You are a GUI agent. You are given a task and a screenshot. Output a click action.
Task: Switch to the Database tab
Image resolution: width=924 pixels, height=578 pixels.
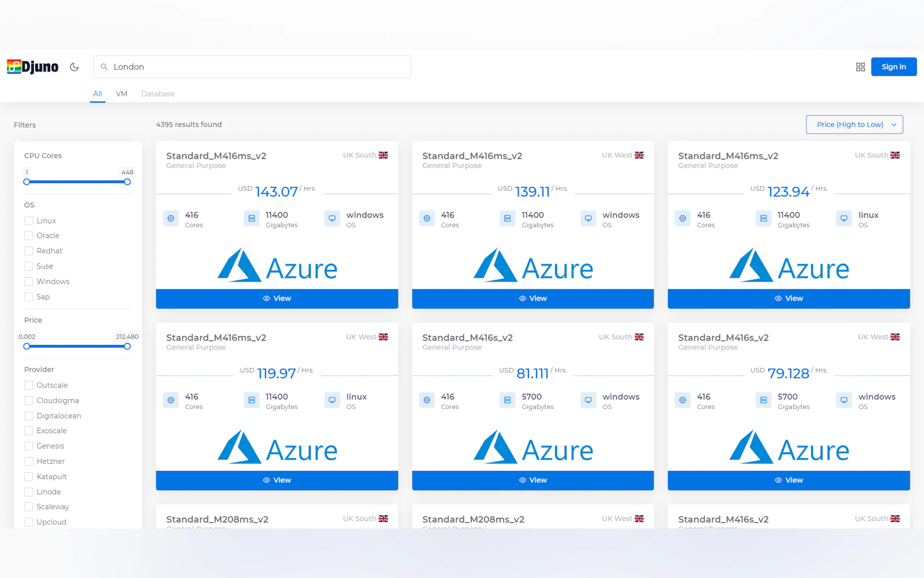pos(158,94)
